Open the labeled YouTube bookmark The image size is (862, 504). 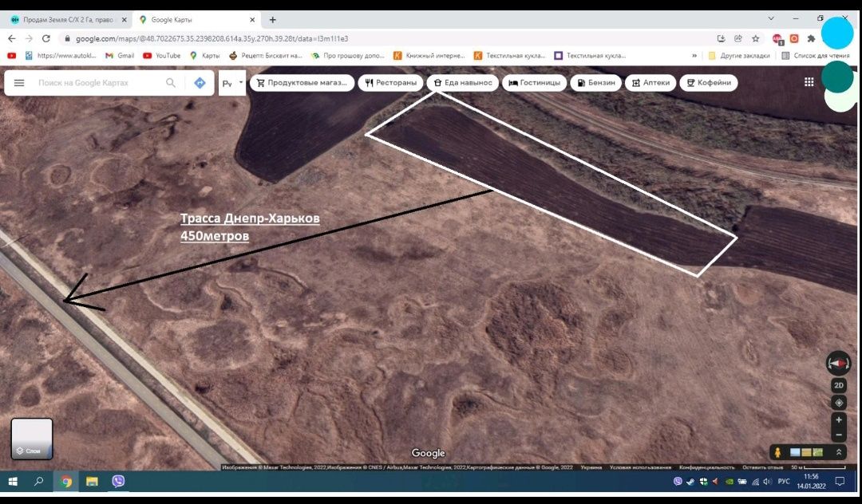161,56
